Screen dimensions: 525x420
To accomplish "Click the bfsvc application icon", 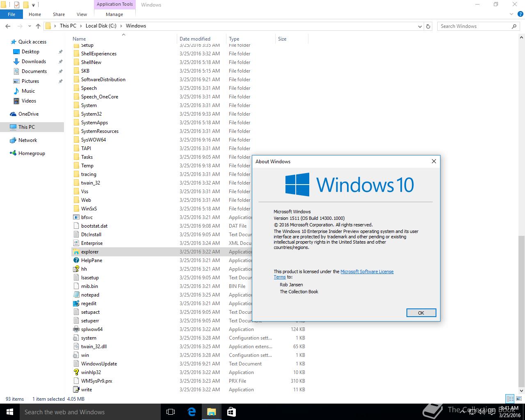I will coord(76,217).
